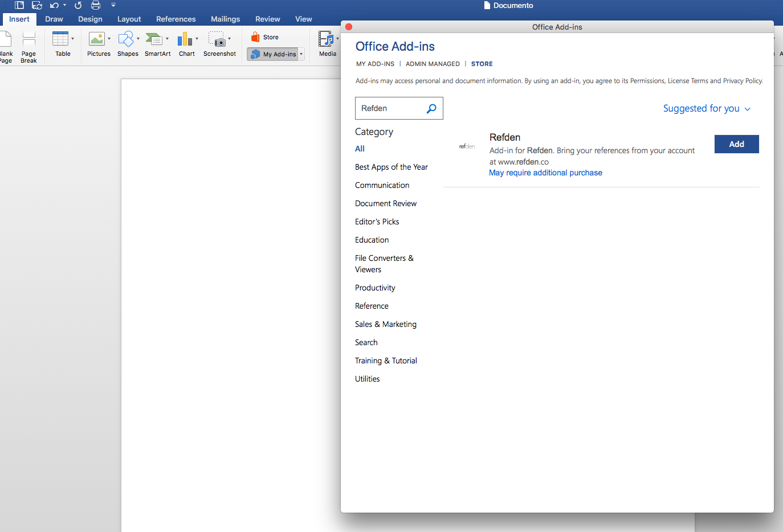The width and height of the screenshot is (783, 532).
Task: Select the All category
Action: (360, 149)
